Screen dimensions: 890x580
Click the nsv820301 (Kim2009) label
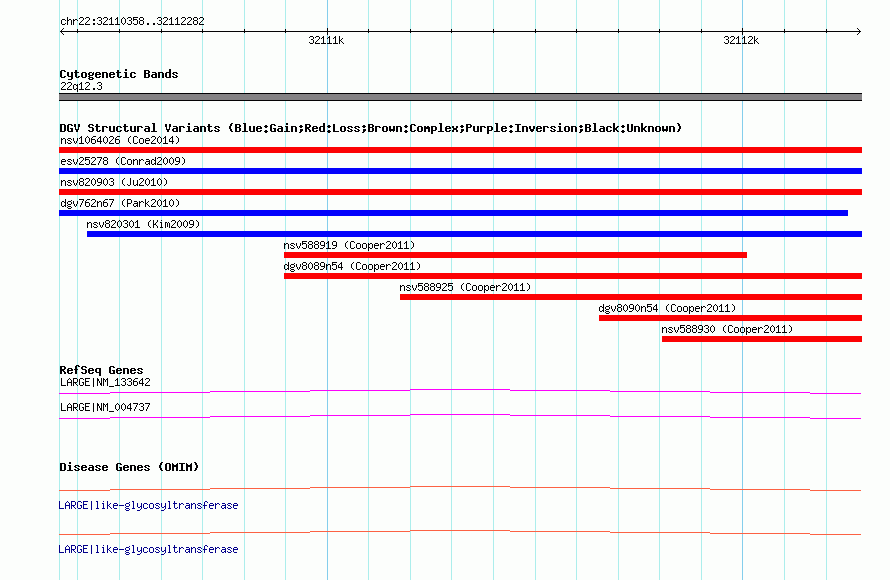tap(144, 224)
